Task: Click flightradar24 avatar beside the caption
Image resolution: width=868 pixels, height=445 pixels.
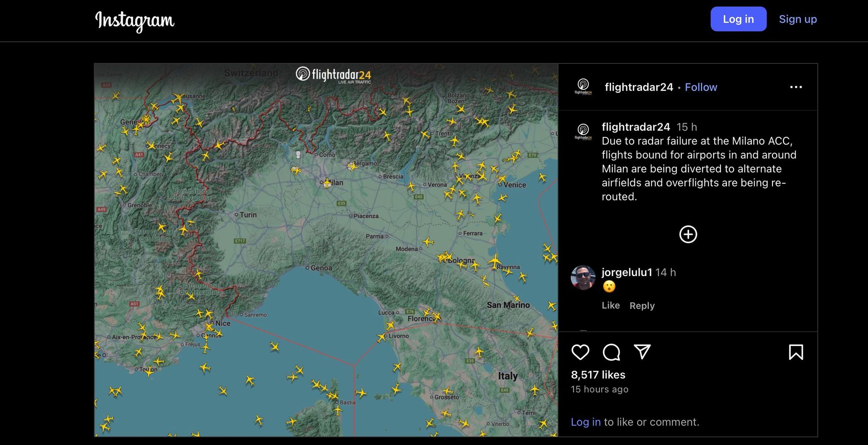Action: pos(583,131)
